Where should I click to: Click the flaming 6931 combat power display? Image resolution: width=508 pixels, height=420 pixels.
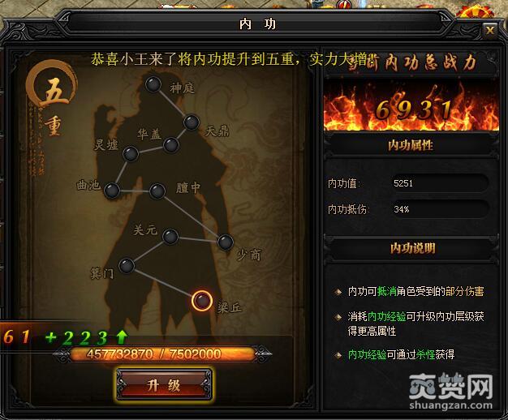411,107
